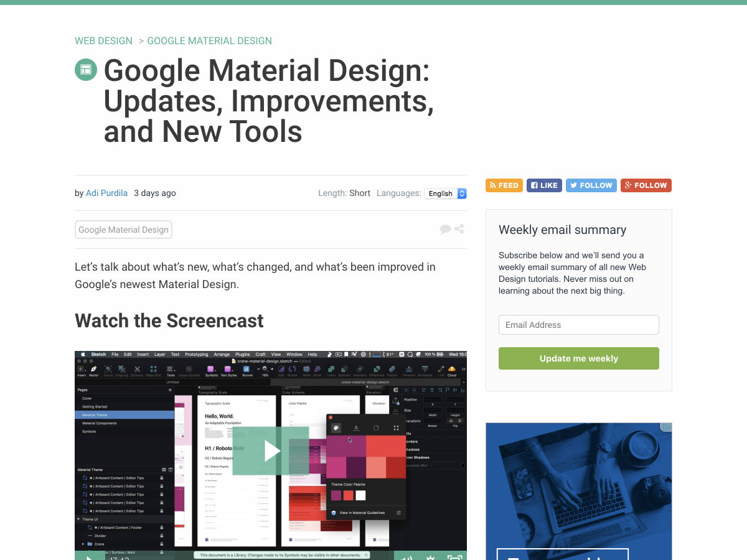Open the Languages dropdown showing English

point(445,194)
